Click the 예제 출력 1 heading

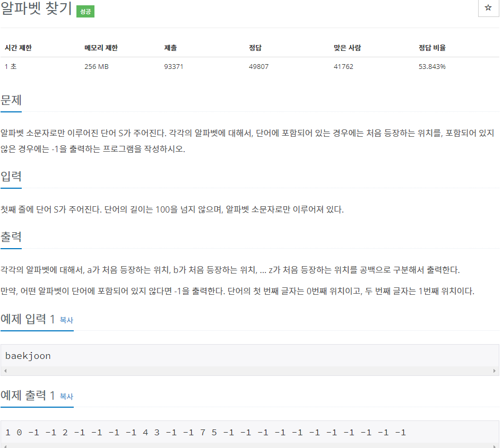pos(28,395)
